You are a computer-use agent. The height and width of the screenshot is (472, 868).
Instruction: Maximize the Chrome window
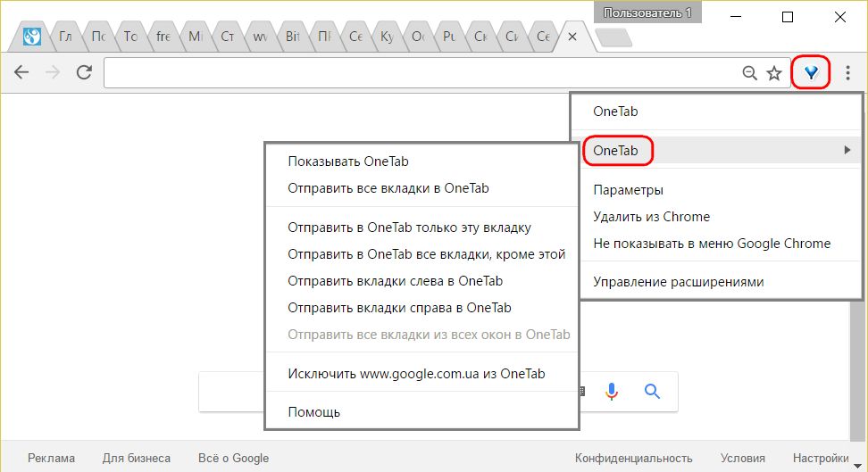point(788,17)
